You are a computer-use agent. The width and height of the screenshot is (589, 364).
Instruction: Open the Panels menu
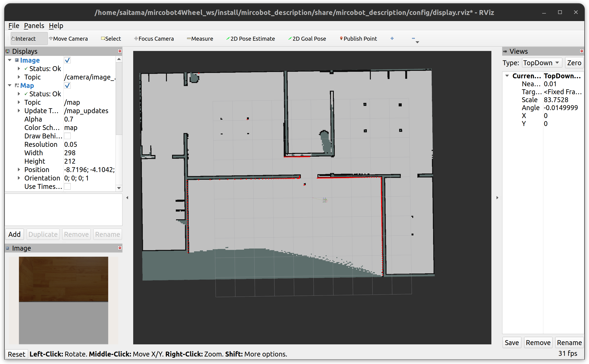[34, 25]
